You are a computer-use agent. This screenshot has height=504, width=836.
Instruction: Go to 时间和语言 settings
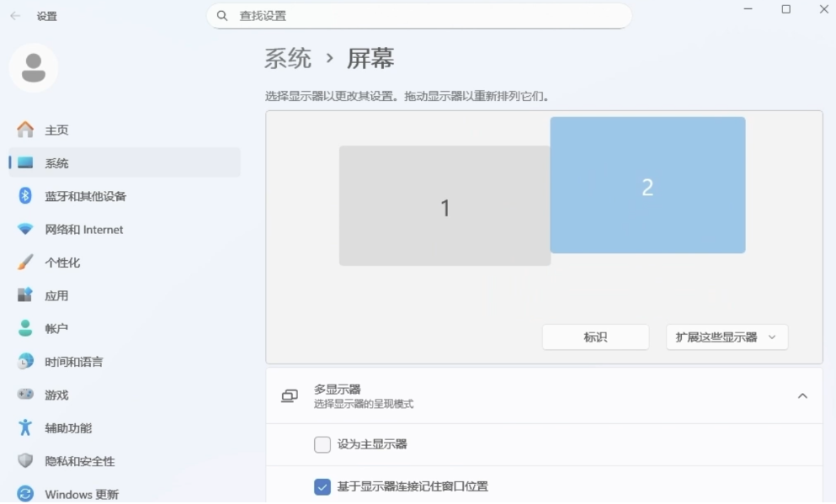tap(125, 361)
